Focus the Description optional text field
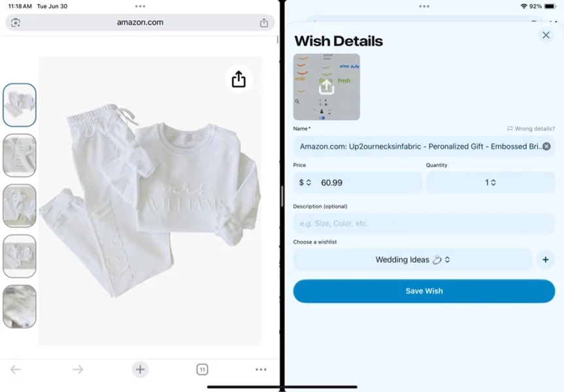The image size is (564, 392). tap(424, 223)
